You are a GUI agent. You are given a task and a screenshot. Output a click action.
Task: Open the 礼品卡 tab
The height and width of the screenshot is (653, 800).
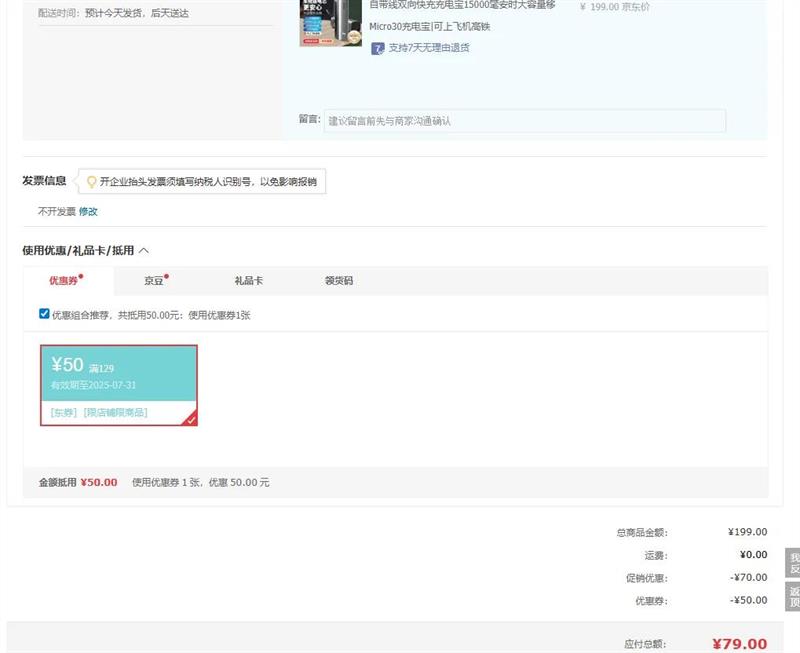pyautogui.click(x=248, y=281)
